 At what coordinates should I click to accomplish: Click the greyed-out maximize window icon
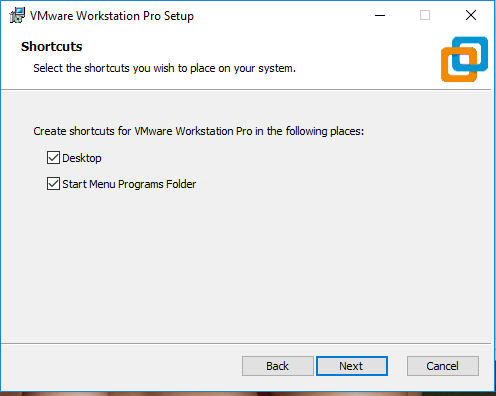click(425, 15)
